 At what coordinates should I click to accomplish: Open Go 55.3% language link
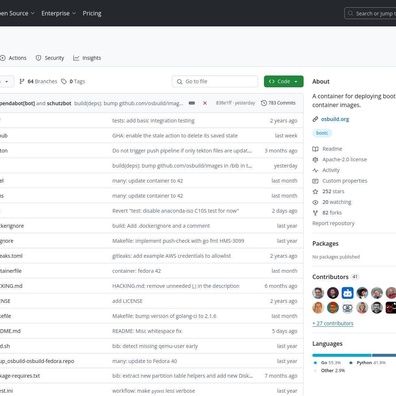pos(327,363)
